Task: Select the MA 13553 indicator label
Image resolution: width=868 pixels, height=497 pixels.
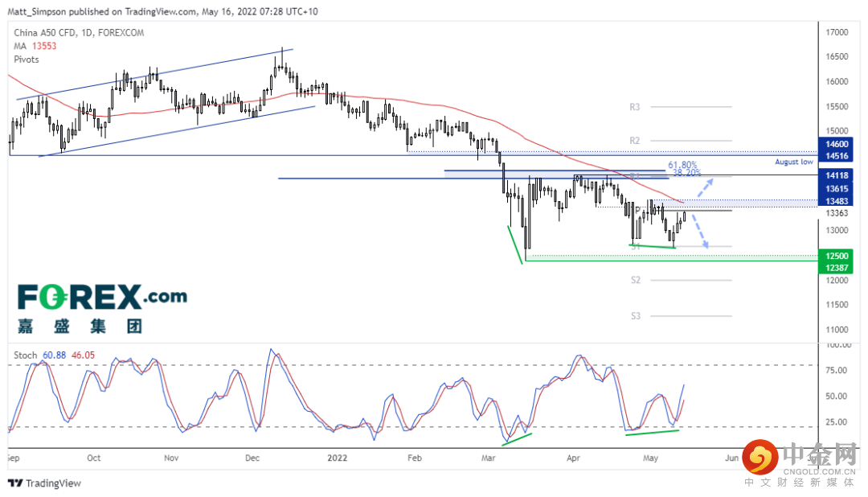Action: pos(35,46)
